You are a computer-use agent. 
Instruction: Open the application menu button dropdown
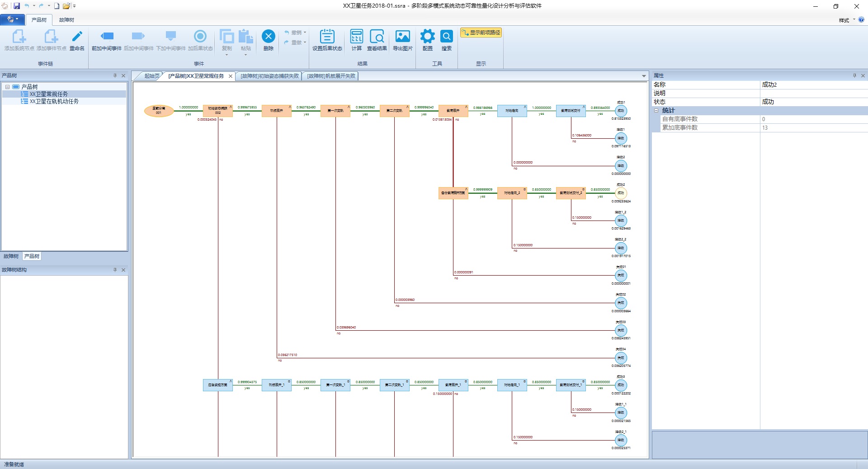(12, 19)
